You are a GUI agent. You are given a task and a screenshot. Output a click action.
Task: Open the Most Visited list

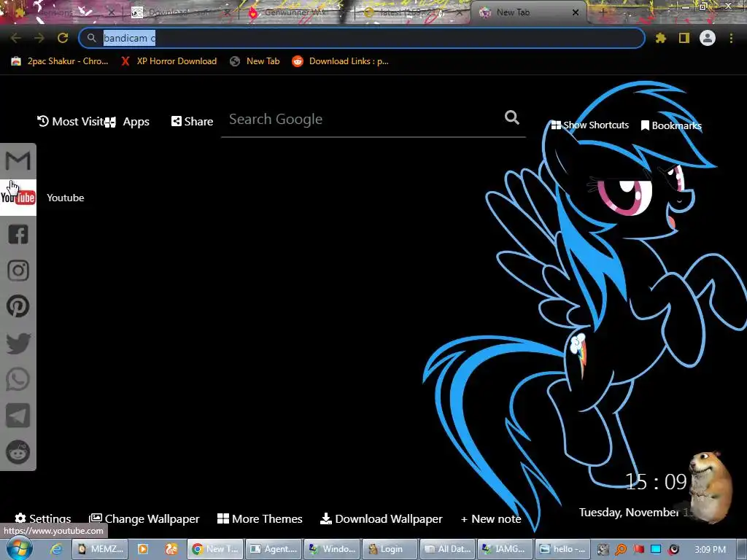point(70,122)
